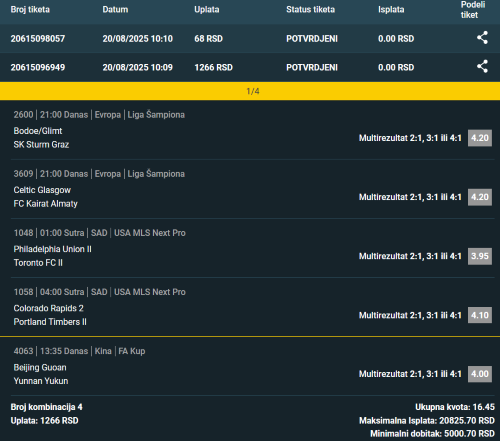Share ticket 20615096949 via share icon
500x441 pixels.
(x=482, y=66)
